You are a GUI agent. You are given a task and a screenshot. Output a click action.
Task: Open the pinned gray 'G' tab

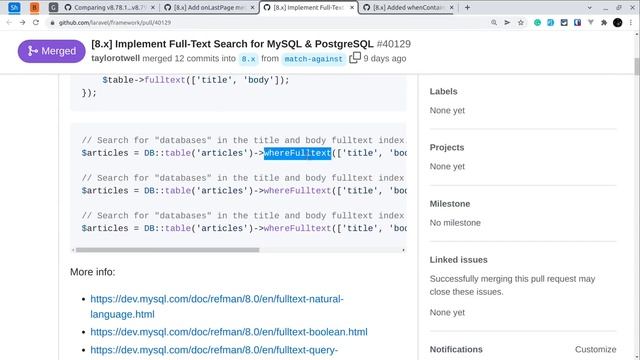[53, 7]
